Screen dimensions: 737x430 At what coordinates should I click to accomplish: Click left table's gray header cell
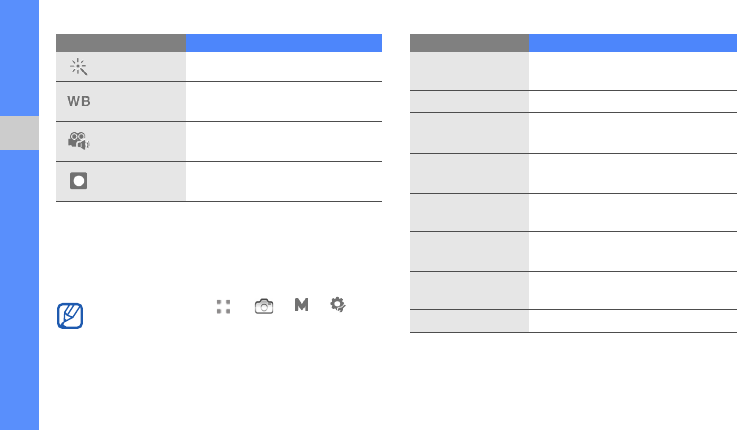[120, 43]
